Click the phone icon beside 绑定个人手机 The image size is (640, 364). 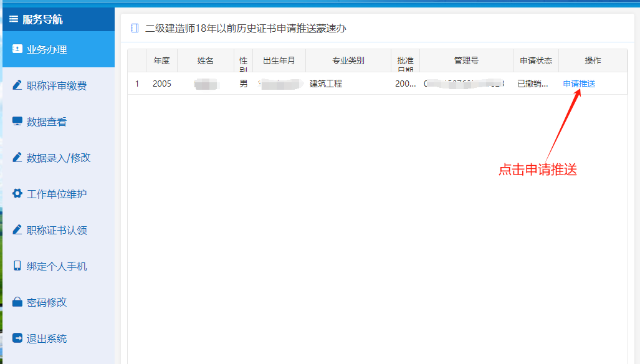(x=17, y=266)
